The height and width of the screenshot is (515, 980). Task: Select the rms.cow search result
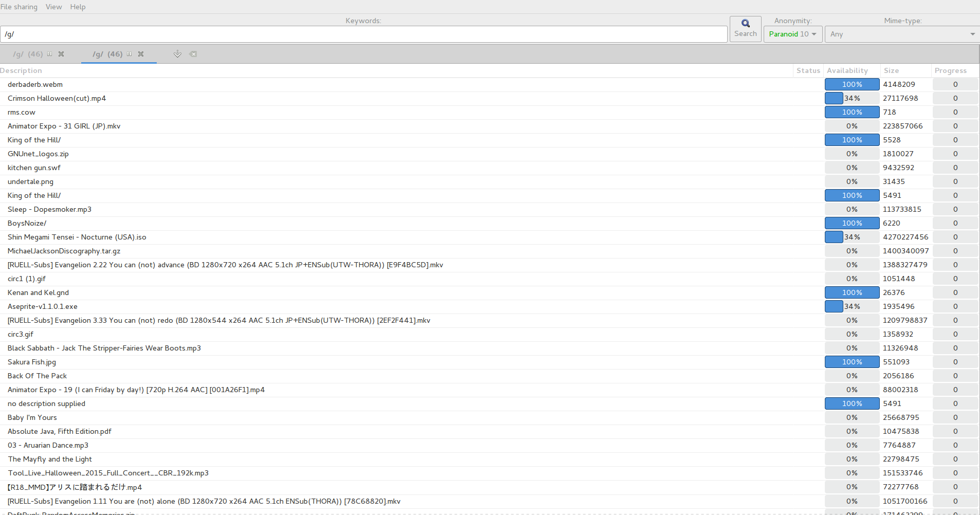[22, 112]
